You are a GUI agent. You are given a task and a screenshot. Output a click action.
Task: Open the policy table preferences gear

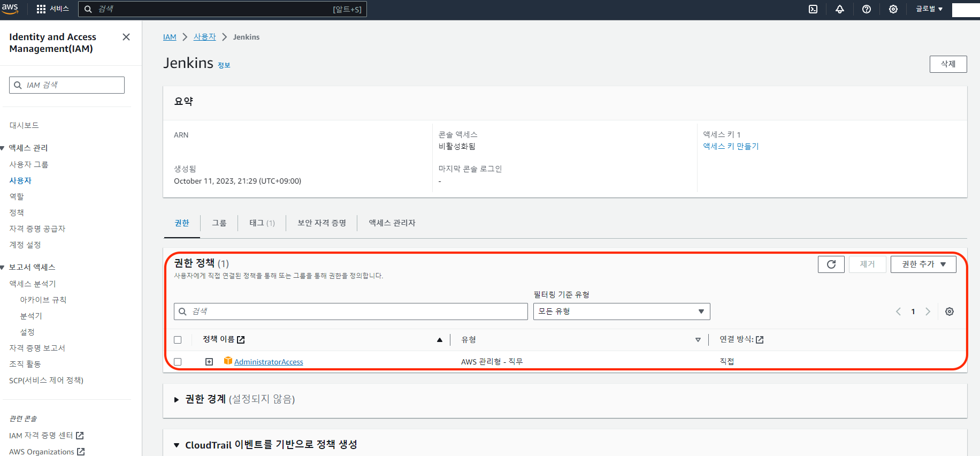pyautogui.click(x=950, y=311)
